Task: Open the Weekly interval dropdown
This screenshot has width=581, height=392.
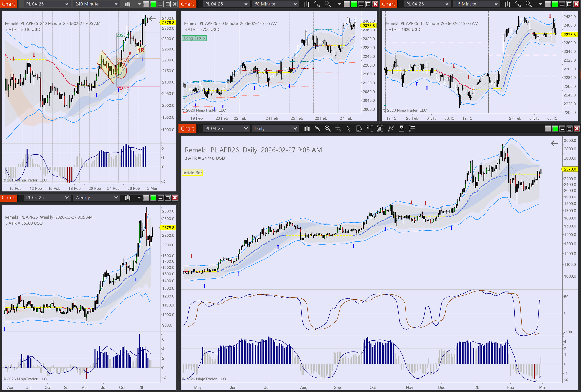Action: [96, 198]
